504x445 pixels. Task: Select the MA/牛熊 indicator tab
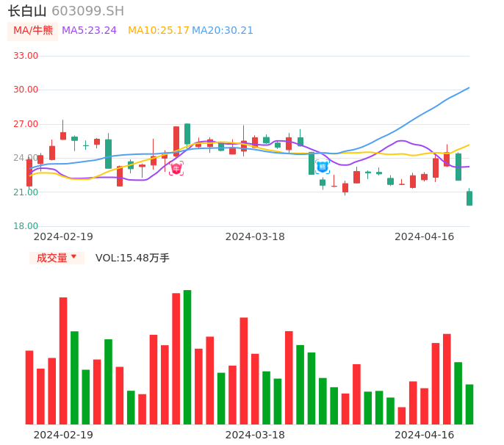click(x=33, y=31)
